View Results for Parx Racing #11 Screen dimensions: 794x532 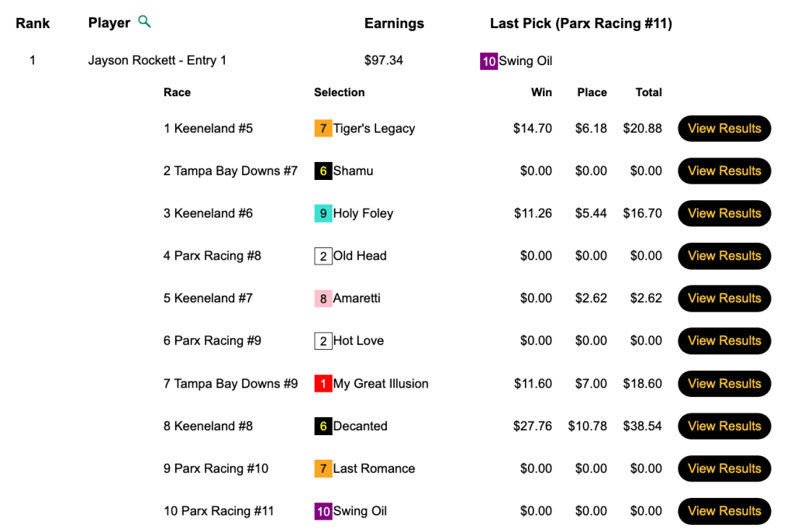coord(724,511)
